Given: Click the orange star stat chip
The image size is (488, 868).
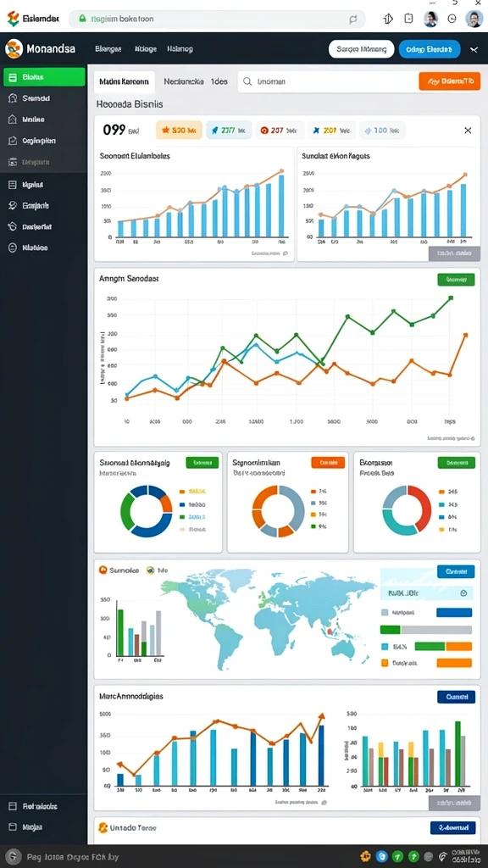Looking at the screenshot, I should point(178,131).
